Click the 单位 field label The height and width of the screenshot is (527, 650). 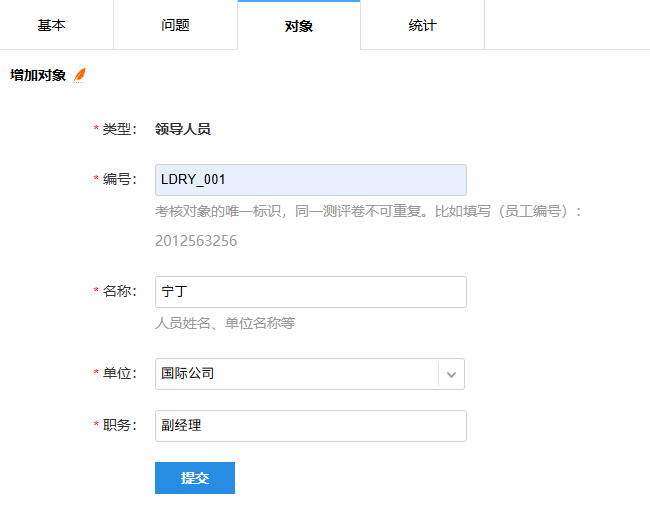(x=119, y=374)
